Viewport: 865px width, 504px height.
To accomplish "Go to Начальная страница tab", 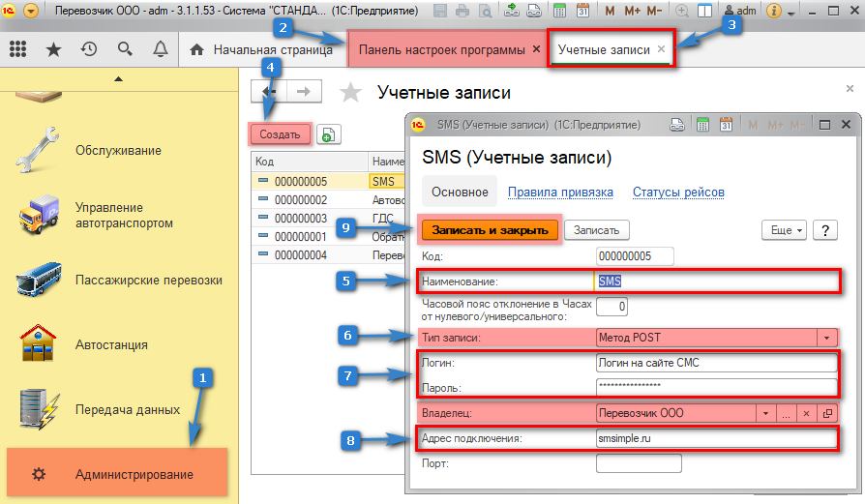I will 259,49.
